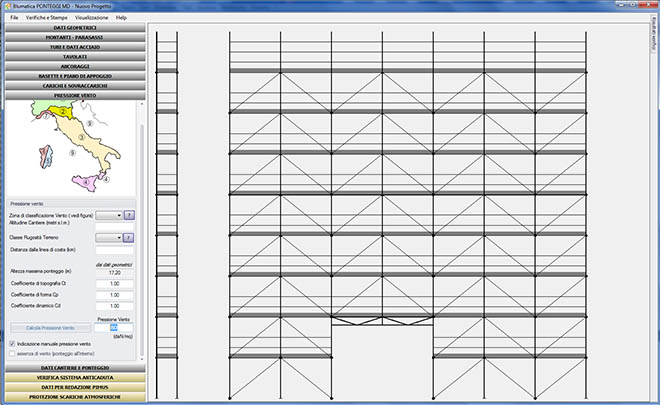Toggle 'Indicazione manuale pressione vento' checkbox

tap(12, 343)
